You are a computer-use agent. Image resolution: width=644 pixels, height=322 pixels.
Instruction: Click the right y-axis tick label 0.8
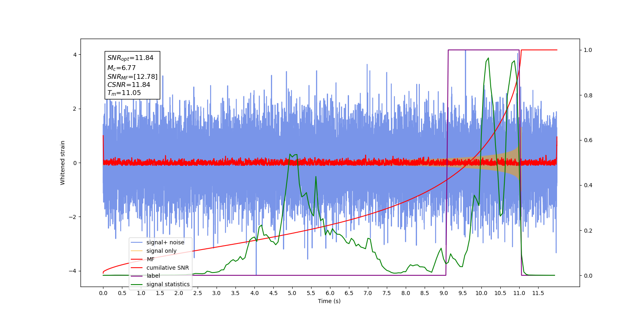click(x=588, y=95)
